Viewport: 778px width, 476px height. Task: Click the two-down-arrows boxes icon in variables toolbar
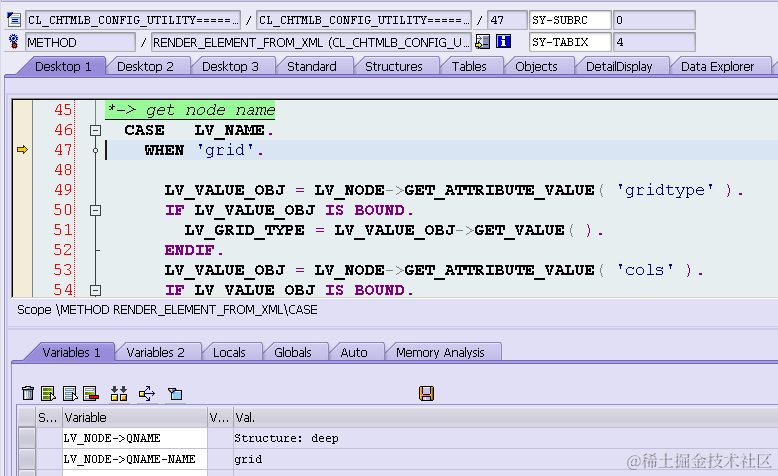click(119, 394)
